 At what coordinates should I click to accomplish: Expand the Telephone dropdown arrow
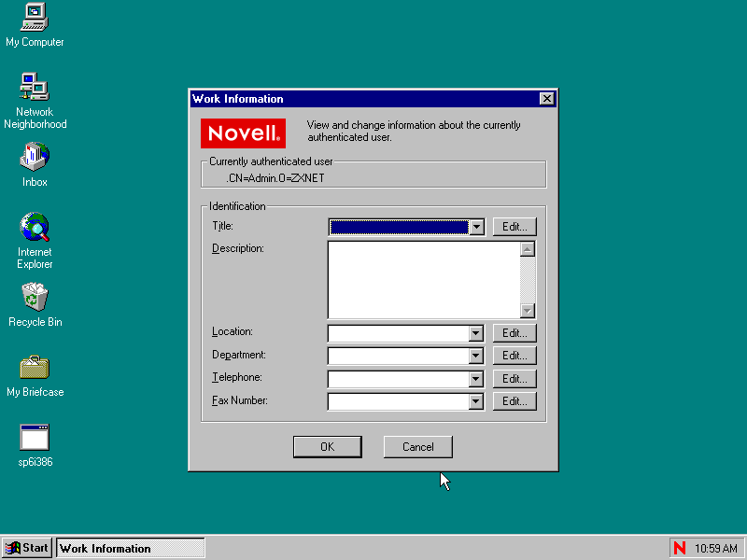(475, 379)
